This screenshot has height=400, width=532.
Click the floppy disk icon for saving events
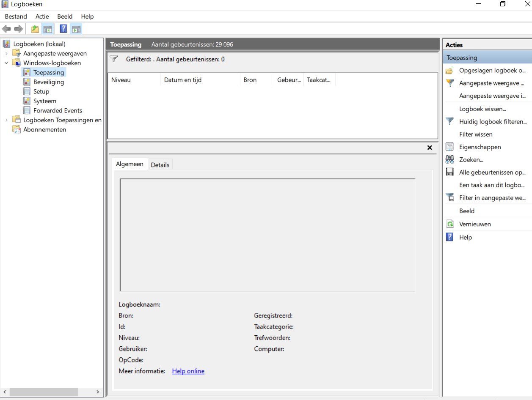coord(450,173)
